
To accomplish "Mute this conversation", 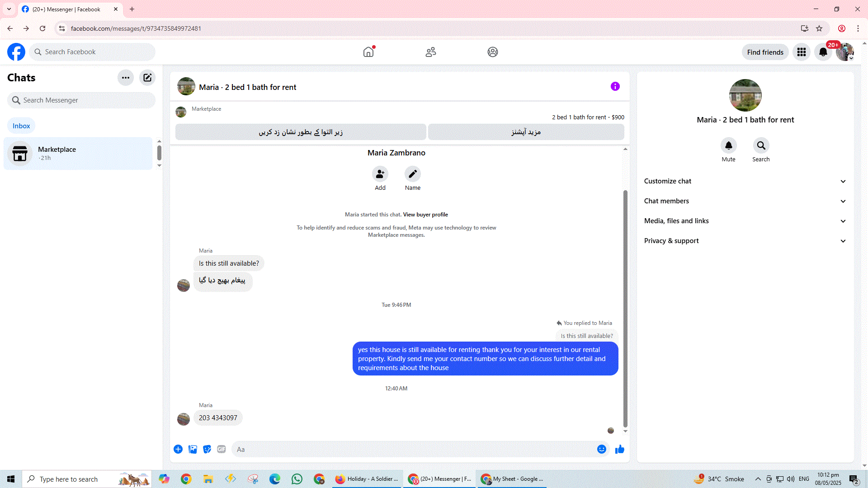I will click(729, 145).
